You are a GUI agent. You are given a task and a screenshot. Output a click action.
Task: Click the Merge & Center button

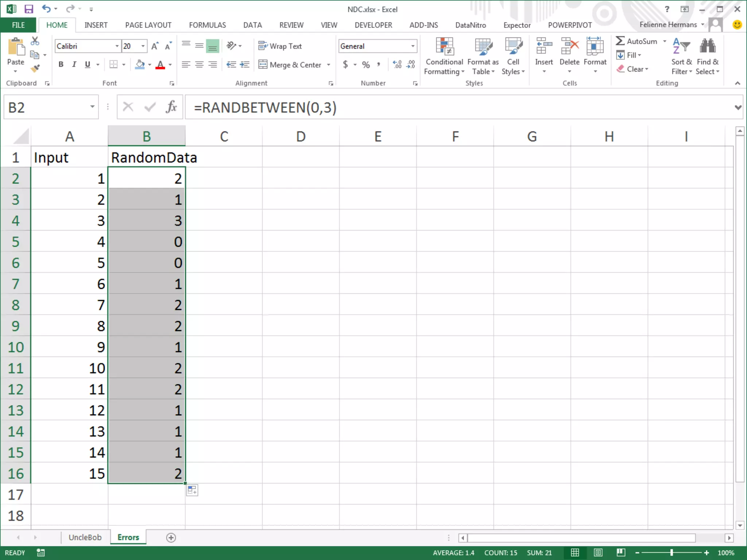[x=290, y=65]
